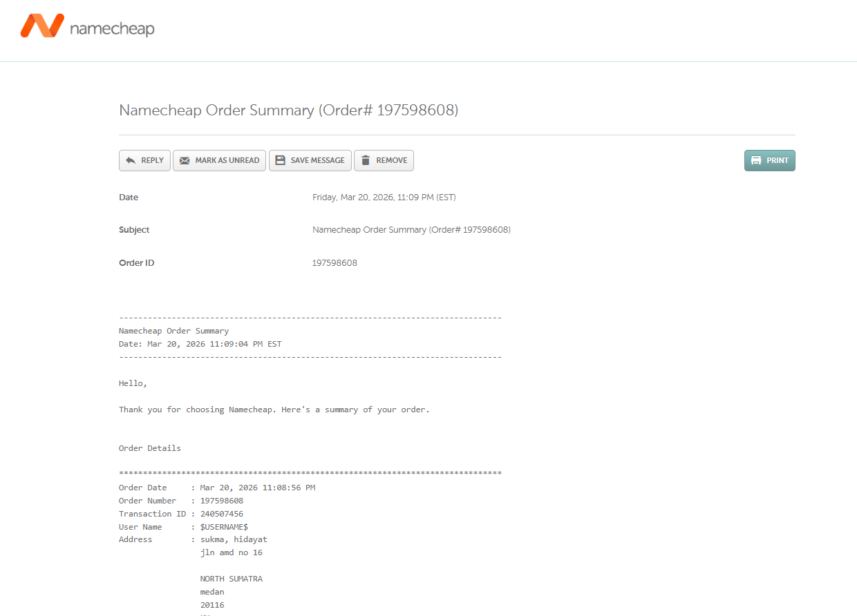Click the Subject field value text
The image size is (857, 616).
pos(411,230)
